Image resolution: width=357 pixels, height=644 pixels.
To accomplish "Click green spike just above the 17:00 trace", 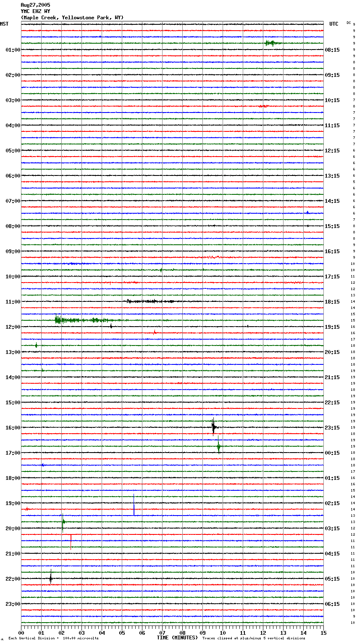I will click(x=218, y=446).
